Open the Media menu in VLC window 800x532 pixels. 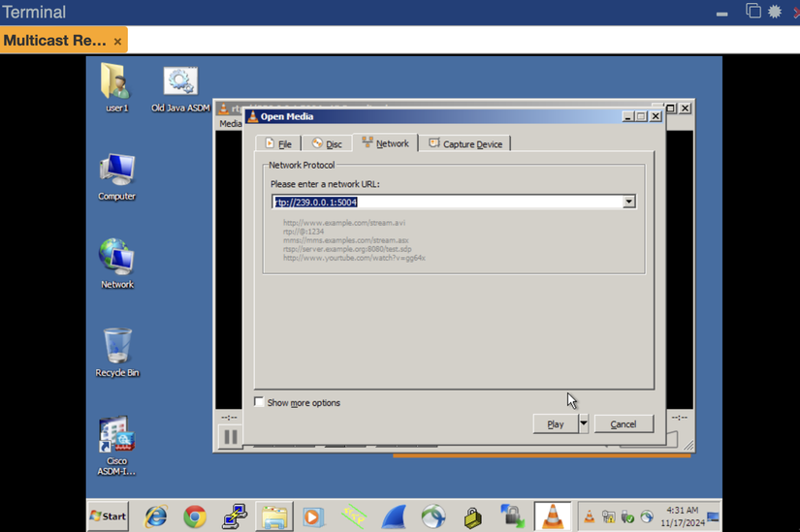230,123
